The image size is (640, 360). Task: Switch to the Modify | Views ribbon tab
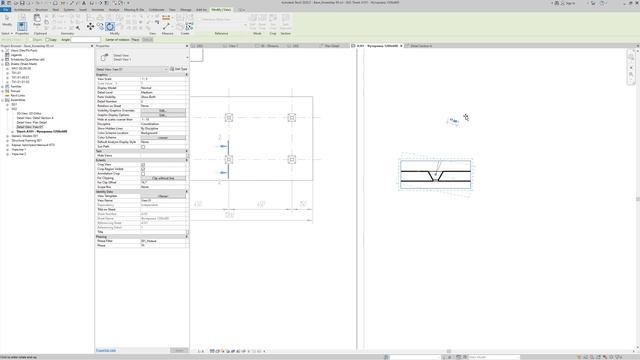(x=221, y=9)
